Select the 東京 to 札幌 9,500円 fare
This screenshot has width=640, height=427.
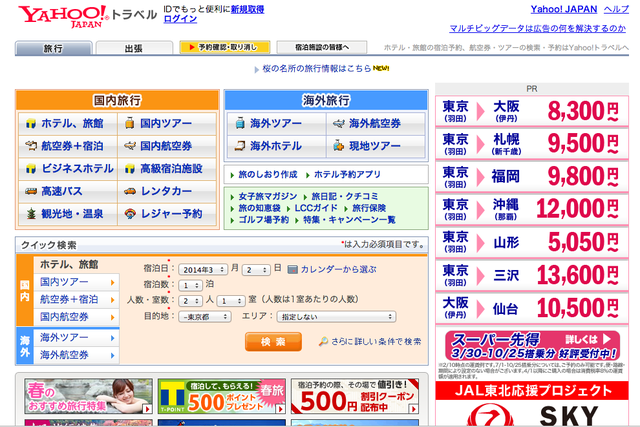(532, 144)
